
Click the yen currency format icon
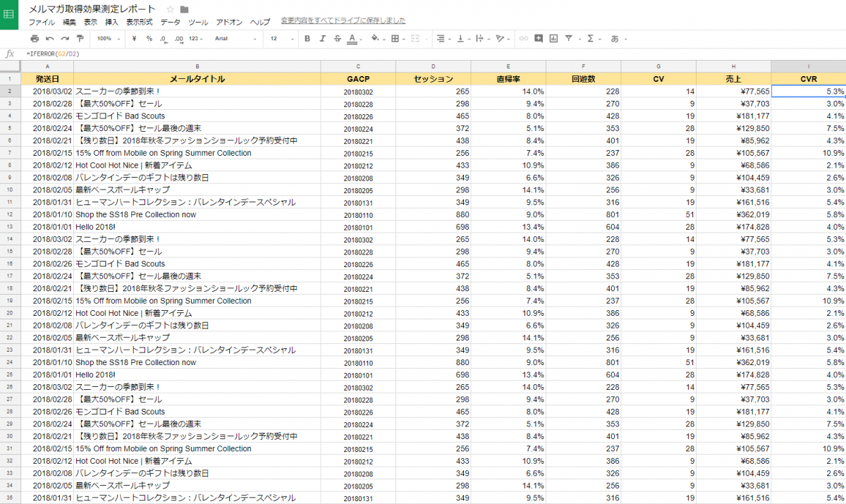point(134,38)
